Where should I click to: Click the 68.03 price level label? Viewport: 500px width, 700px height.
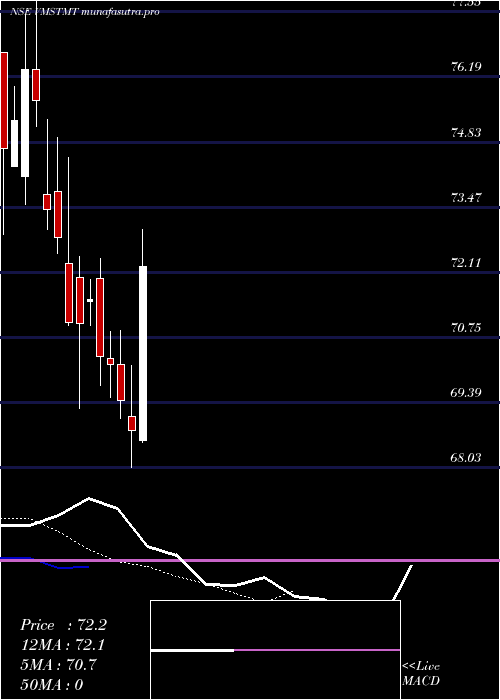click(x=466, y=458)
